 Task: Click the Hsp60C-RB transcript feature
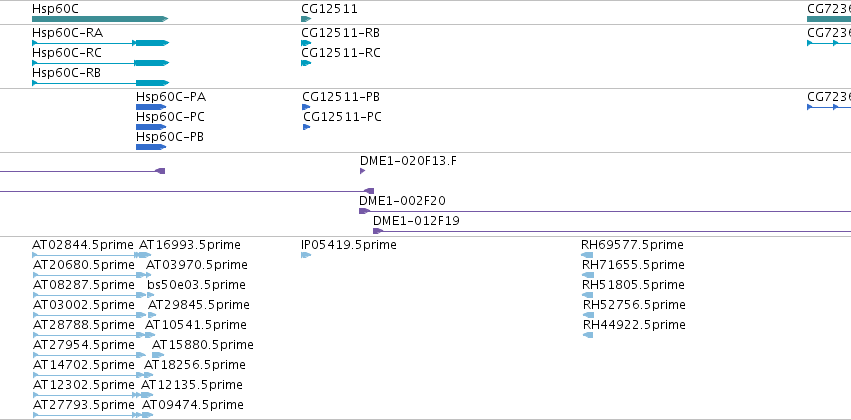(100, 83)
